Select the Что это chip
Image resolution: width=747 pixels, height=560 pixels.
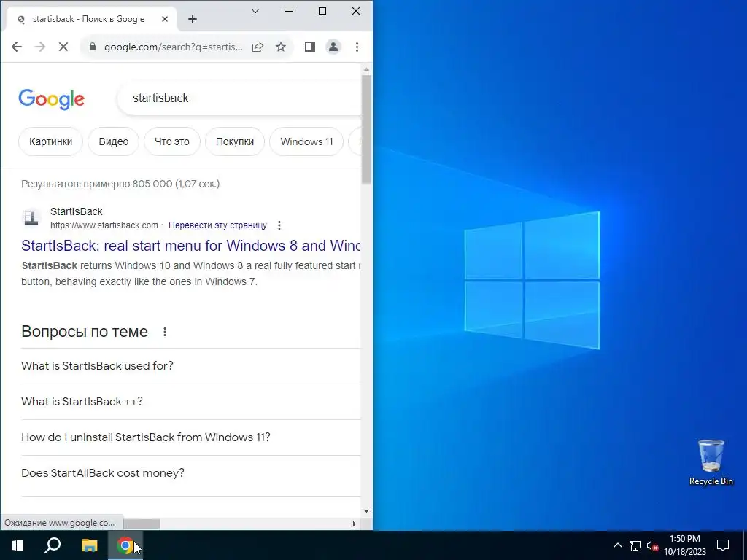pyautogui.click(x=172, y=141)
